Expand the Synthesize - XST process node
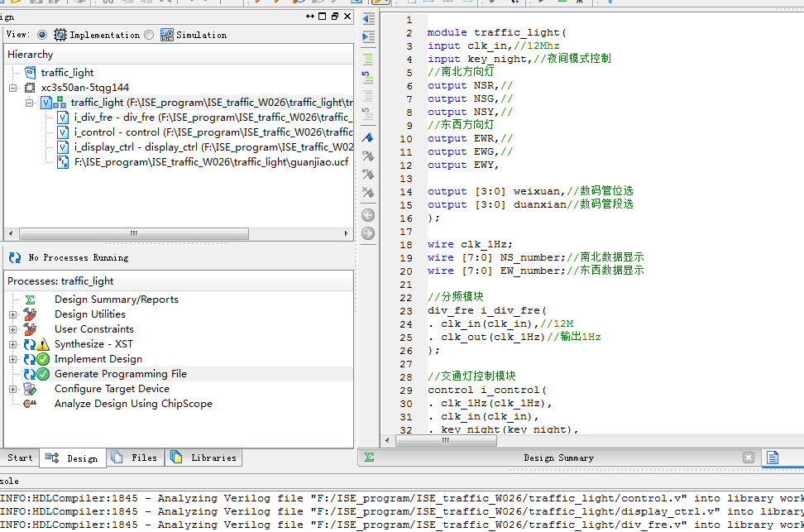The height and width of the screenshot is (532, 804). pyautogui.click(x=12, y=344)
